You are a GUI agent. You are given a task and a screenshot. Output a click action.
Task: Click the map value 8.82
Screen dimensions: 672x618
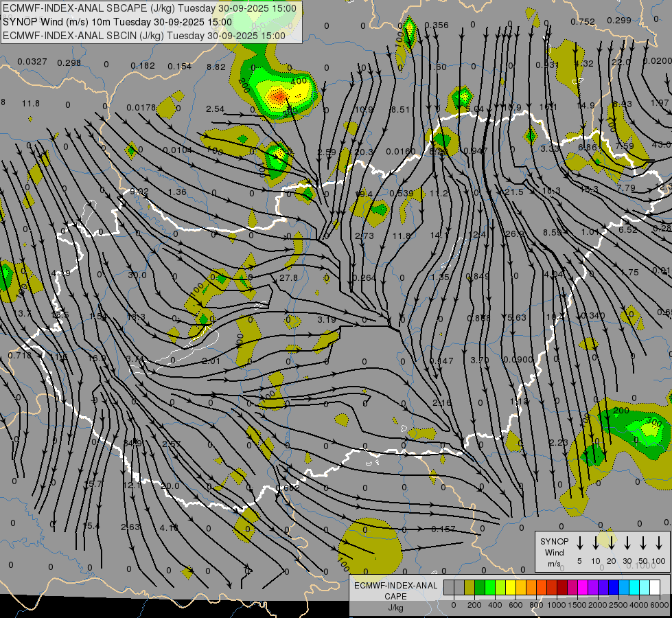coord(216,67)
